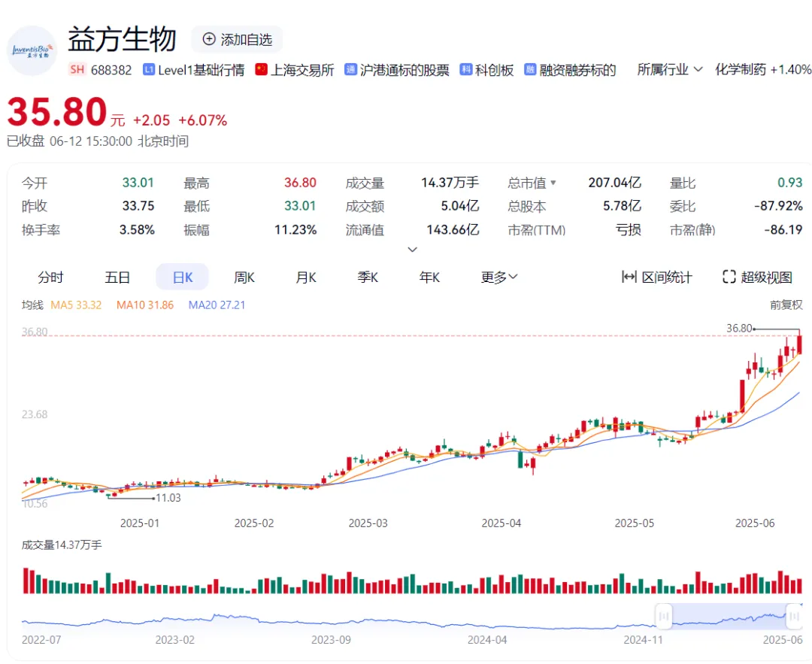The image size is (812, 664).
Task: Select the 周K weekly chart tab
Action: click(244, 277)
